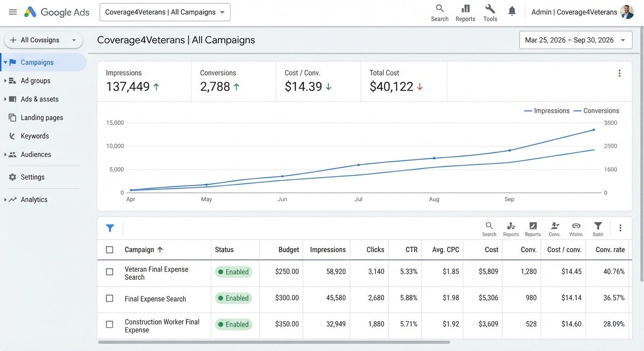Image resolution: width=644 pixels, height=351 pixels.
Task: Check the Veteran Final Expense Search row
Action: coord(109,272)
